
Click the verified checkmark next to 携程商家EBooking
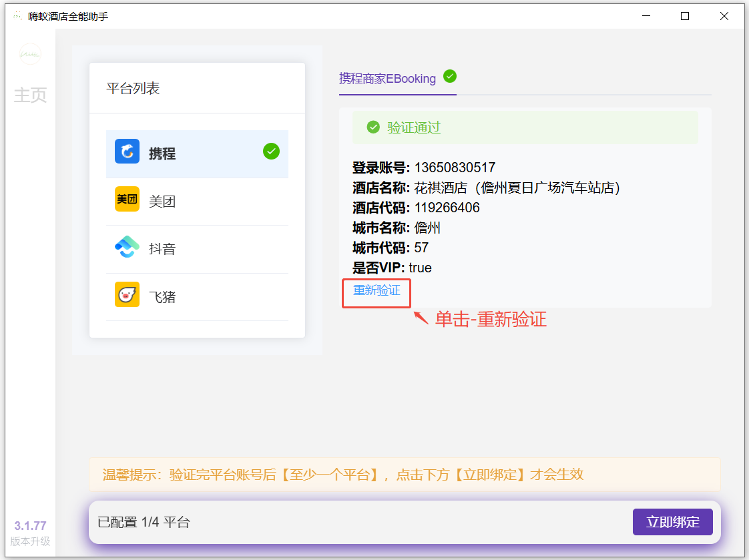tap(449, 76)
